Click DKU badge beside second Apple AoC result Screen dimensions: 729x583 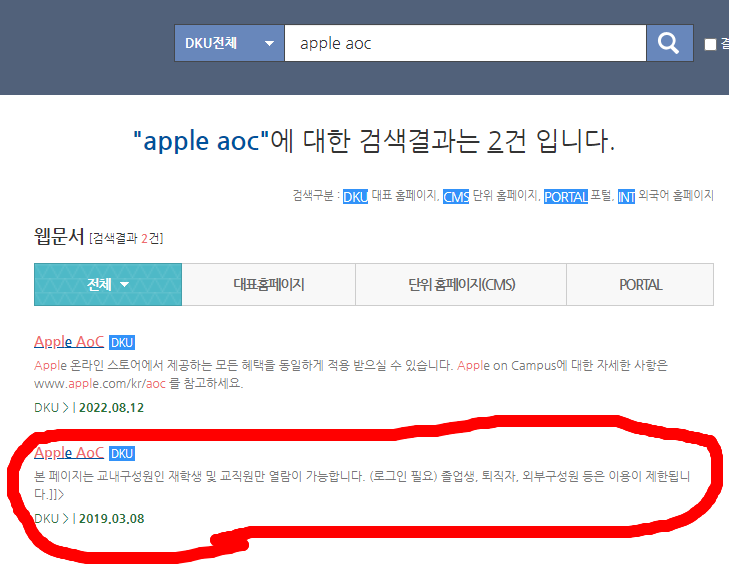click(122, 453)
